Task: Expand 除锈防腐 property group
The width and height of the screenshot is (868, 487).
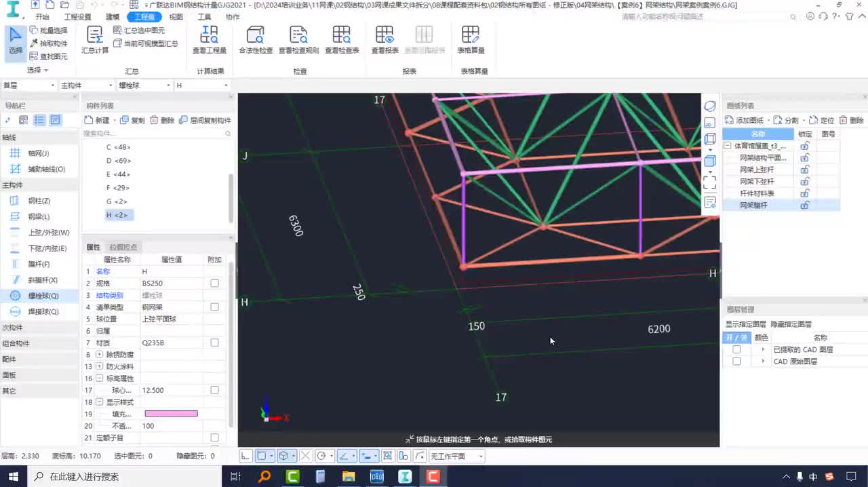Action: click(x=100, y=355)
